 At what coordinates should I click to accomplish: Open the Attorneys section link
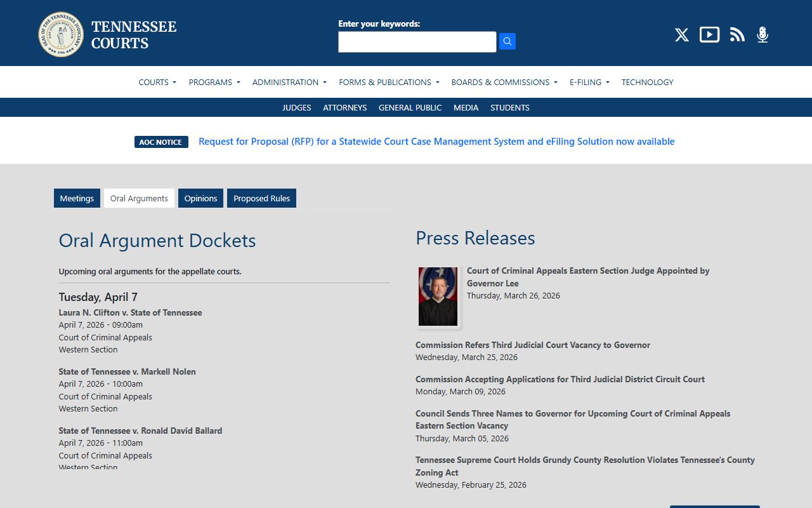coord(344,107)
